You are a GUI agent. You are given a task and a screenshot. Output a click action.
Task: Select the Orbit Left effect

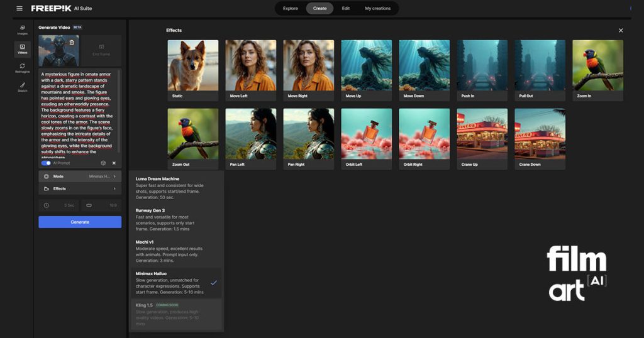pos(367,139)
